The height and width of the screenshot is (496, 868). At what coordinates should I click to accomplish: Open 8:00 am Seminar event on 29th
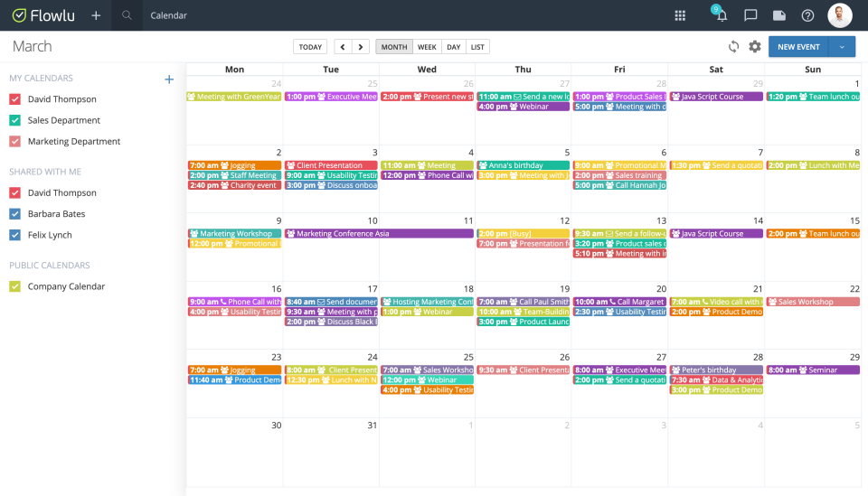click(813, 370)
